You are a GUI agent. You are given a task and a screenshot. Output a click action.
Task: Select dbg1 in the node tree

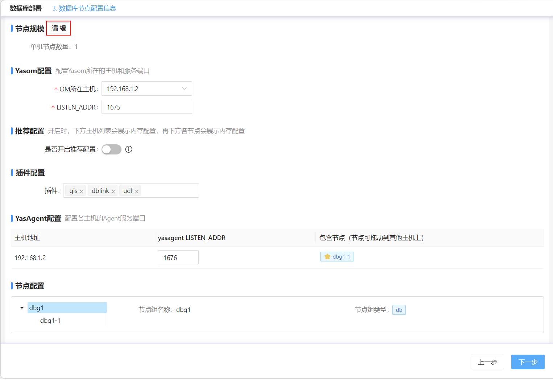(67, 308)
